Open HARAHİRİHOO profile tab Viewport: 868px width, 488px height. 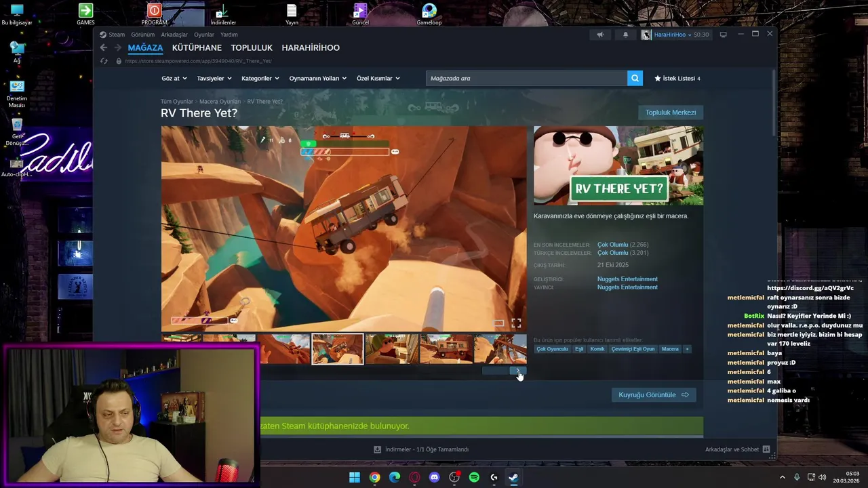point(311,47)
